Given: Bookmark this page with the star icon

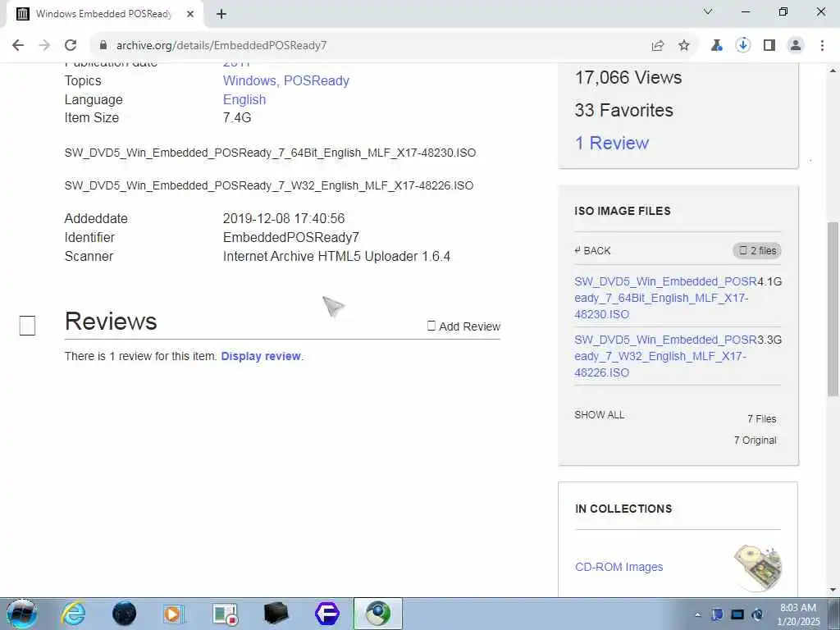Looking at the screenshot, I should tap(684, 45).
